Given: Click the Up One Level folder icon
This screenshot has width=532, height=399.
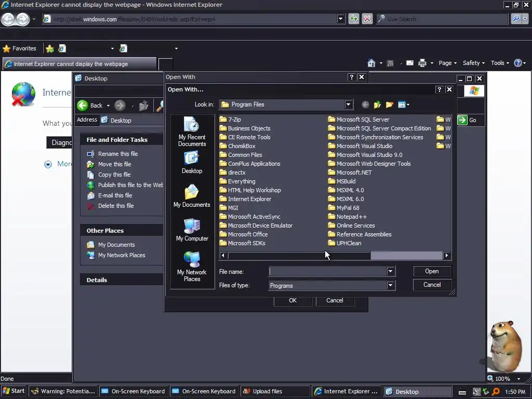Looking at the screenshot, I should 377,104.
